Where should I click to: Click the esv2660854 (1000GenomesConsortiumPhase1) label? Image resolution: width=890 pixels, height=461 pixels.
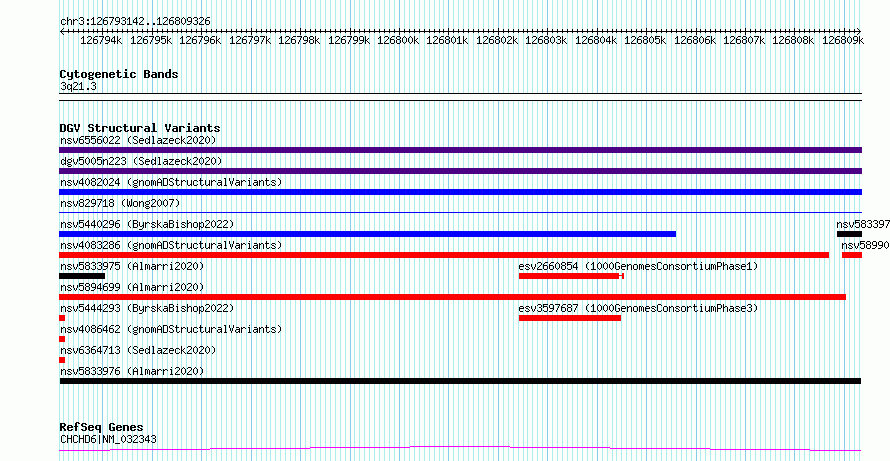639,266
